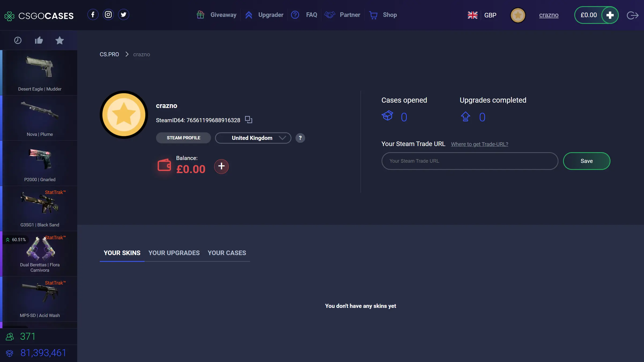Click the FAQ question circle icon
The width and height of the screenshot is (644, 362).
click(295, 15)
